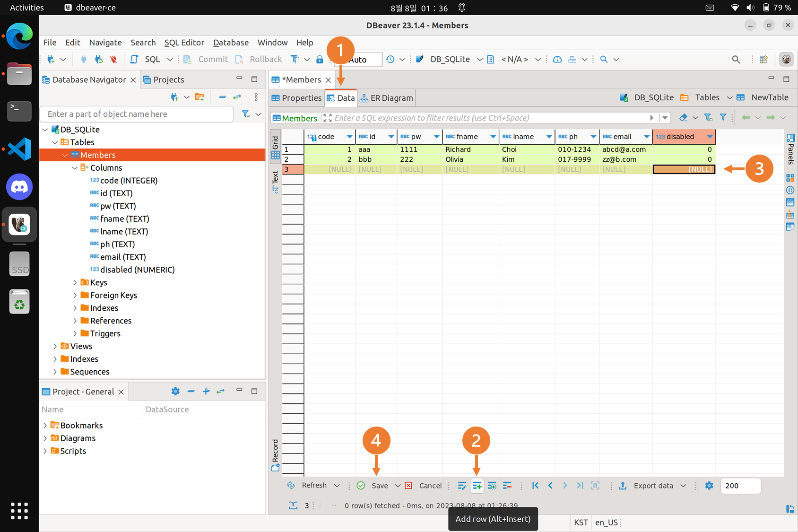Toggle the connection lock read-only icon
Image resolution: width=798 pixels, height=532 pixels.
[320, 59]
